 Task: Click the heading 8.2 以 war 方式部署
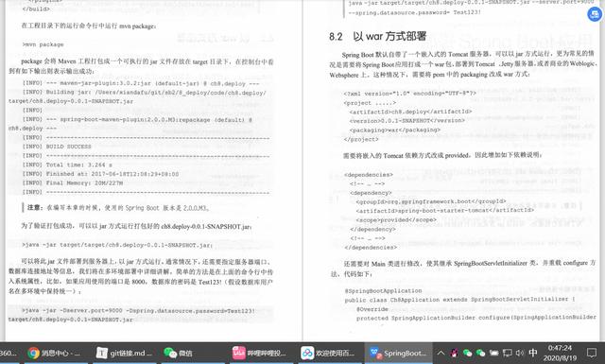pos(378,36)
